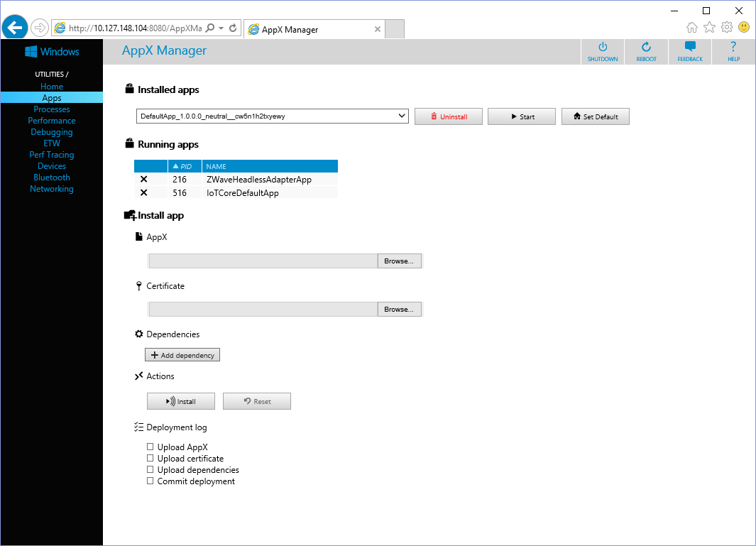The height and width of the screenshot is (546, 756).
Task: Browse for AppX file
Action: click(x=399, y=261)
